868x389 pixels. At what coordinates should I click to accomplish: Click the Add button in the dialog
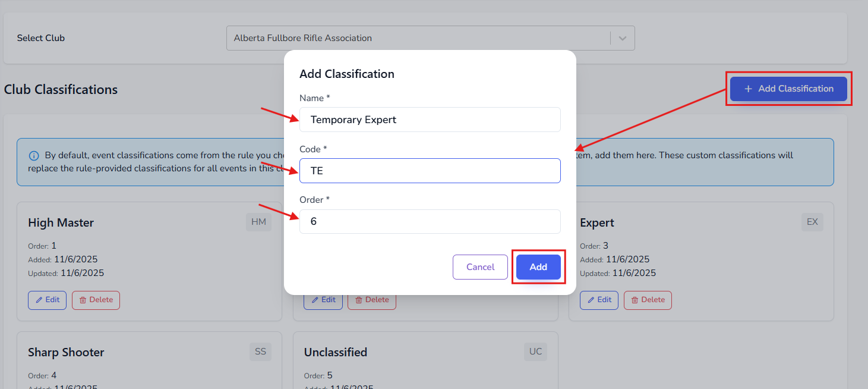[538, 266]
